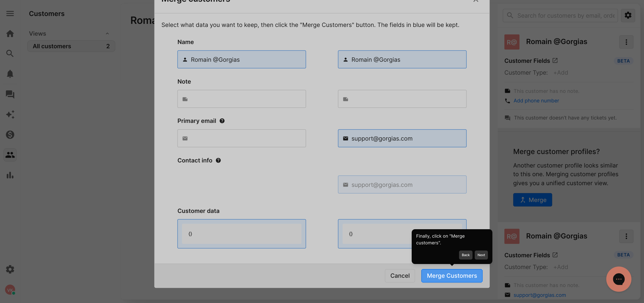
Task: Click gear icon next to search bar
Action: pyautogui.click(x=628, y=15)
